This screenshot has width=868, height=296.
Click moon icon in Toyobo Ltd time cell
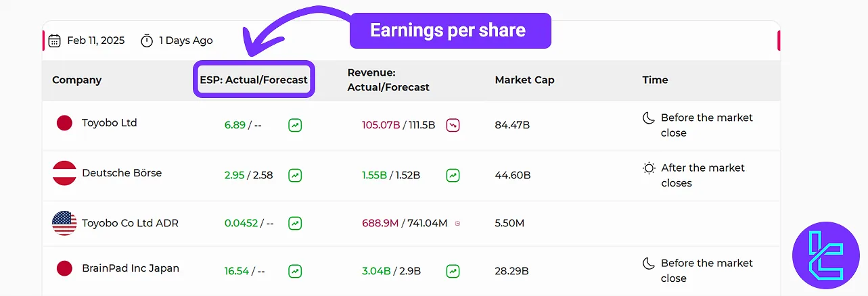(649, 118)
